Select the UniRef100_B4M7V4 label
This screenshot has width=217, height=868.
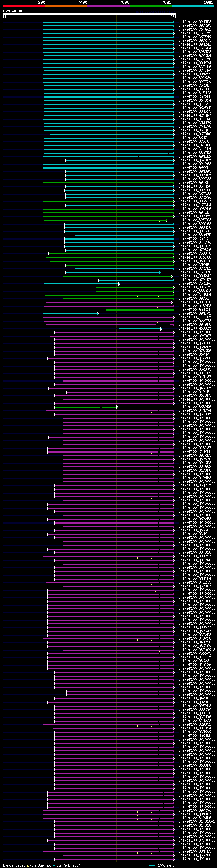pyautogui.click(x=195, y=411)
